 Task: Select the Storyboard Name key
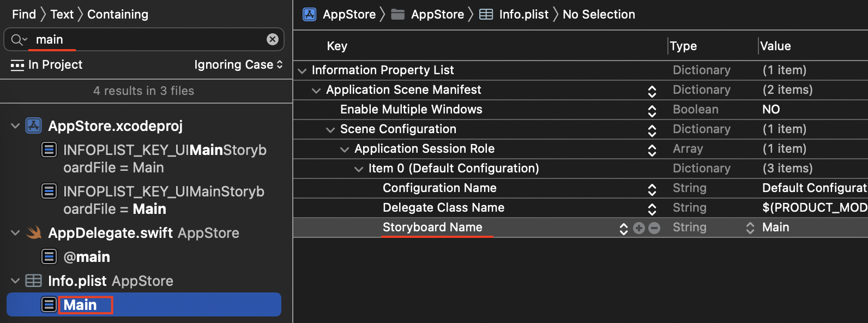pyautogui.click(x=432, y=227)
